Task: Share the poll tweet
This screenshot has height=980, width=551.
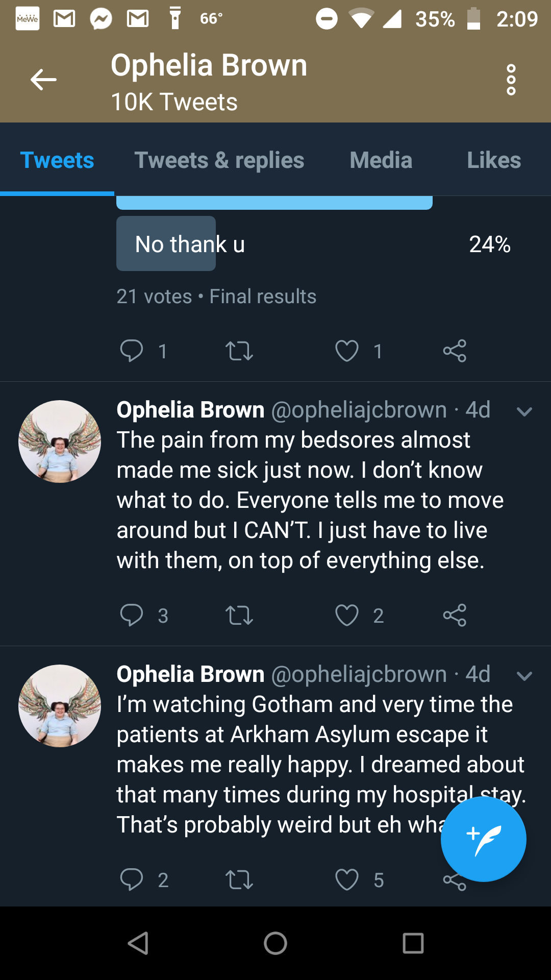Action: [x=455, y=351]
